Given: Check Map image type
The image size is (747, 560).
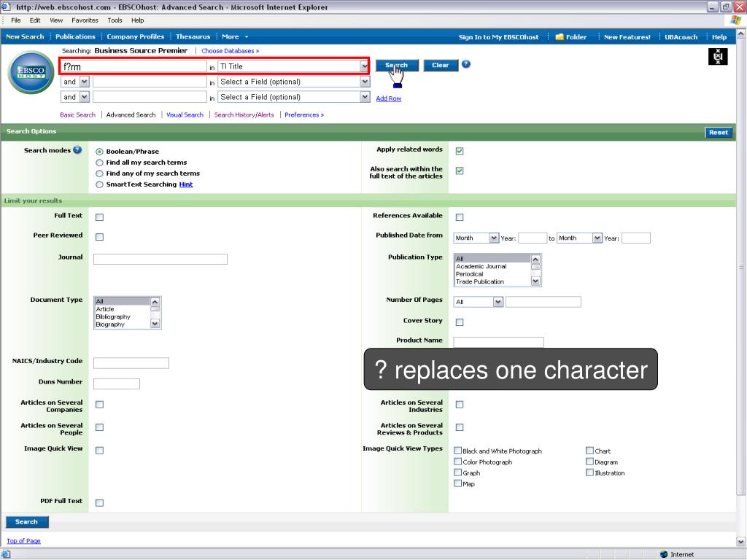Looking at the screenshot, I should 458,483.
